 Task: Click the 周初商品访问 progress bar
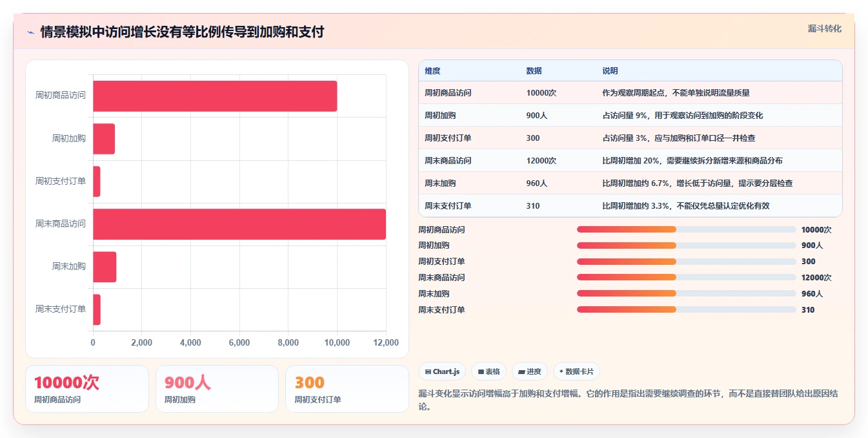point(687,229)
